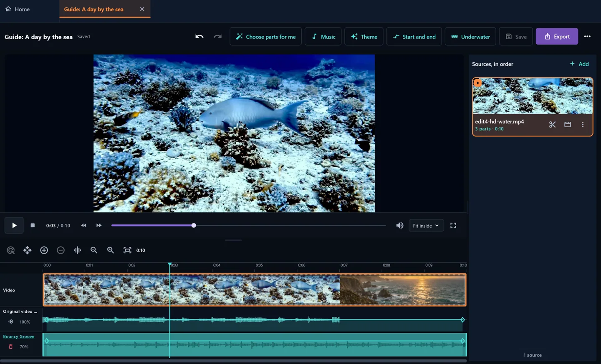Enter fullscreen preview mode
The height and width of the screenshot is (364, 601).
point(453,226)
